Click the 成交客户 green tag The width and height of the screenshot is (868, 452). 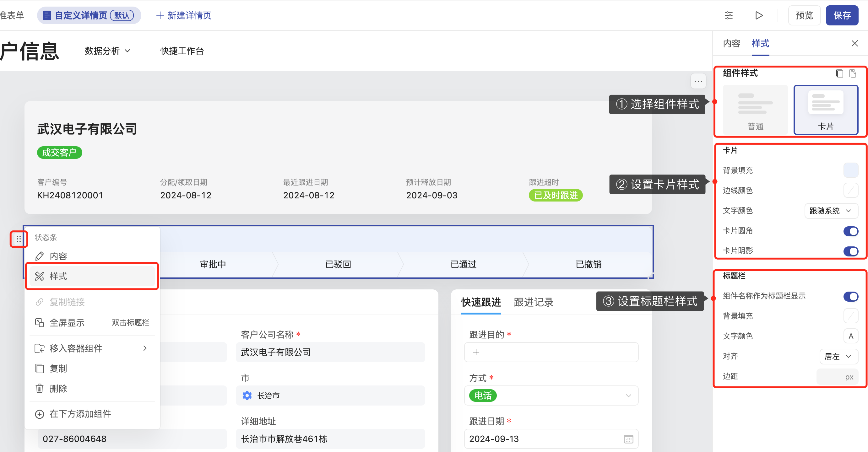pos(59,153)
